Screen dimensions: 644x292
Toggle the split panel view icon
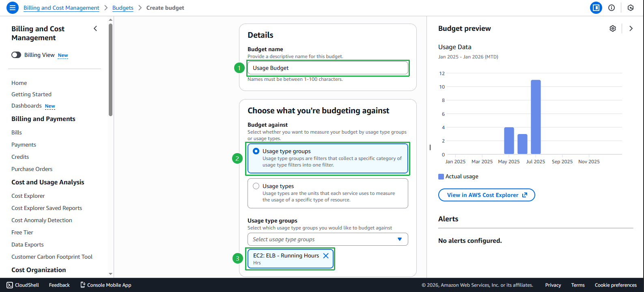click(x=596, y=8)
